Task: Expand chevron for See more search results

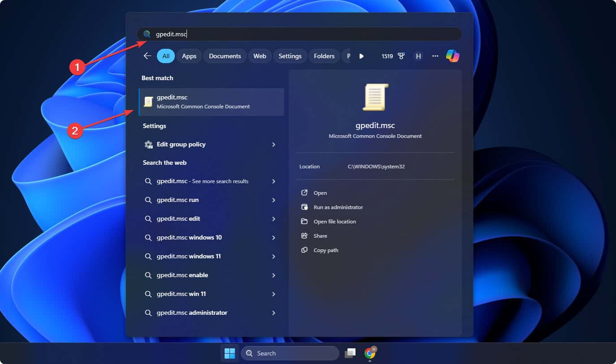Action: (273, 181)
